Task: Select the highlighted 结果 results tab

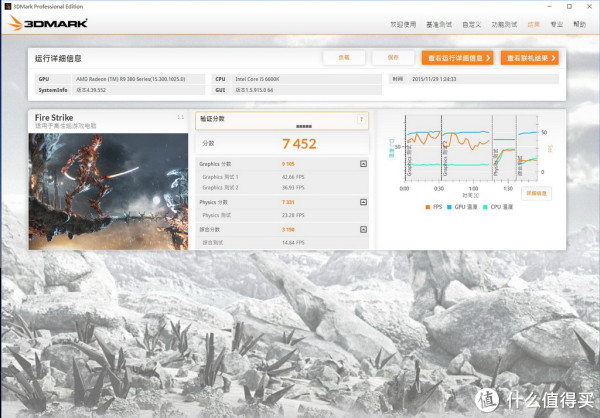Action: (533, 24)
